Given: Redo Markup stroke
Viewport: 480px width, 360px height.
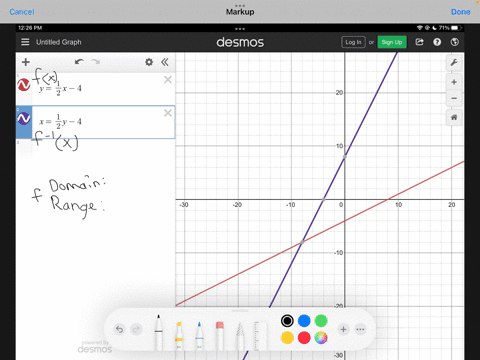Looking at the screenshot, I should pos(136,329).
